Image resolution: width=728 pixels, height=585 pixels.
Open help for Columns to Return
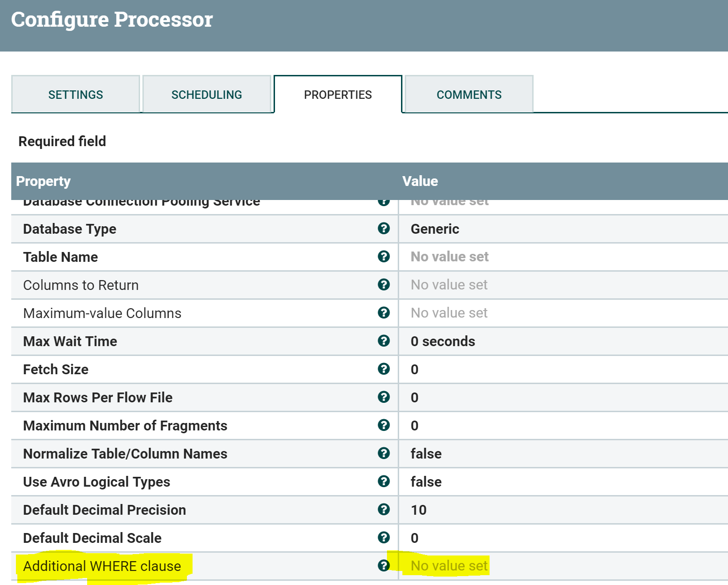click(x=384, y=285)
